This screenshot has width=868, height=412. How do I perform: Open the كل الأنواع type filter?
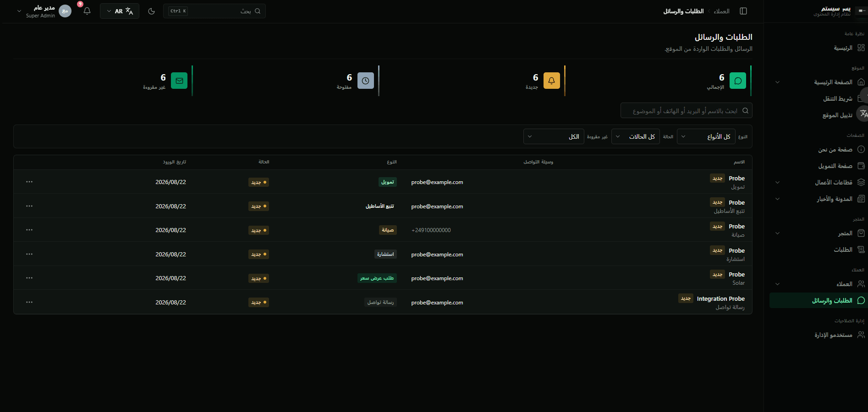706,136
